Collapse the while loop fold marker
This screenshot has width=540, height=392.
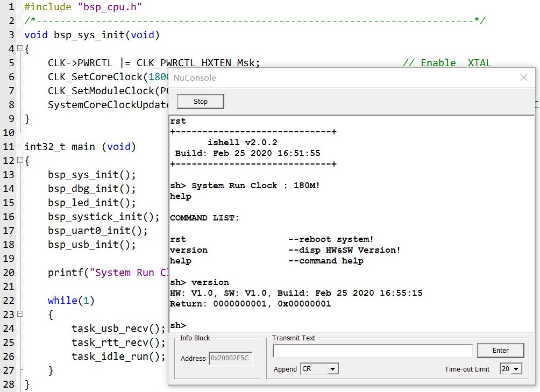tap(20, 314)
